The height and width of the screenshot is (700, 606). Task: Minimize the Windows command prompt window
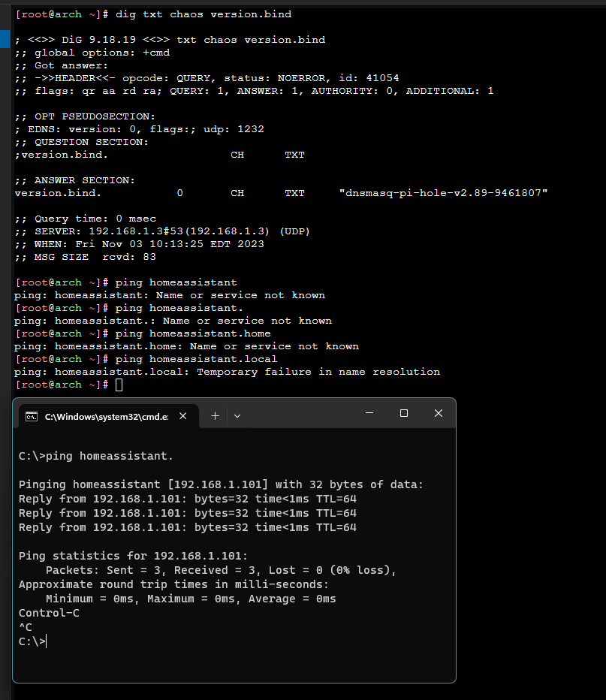point(369,414)
